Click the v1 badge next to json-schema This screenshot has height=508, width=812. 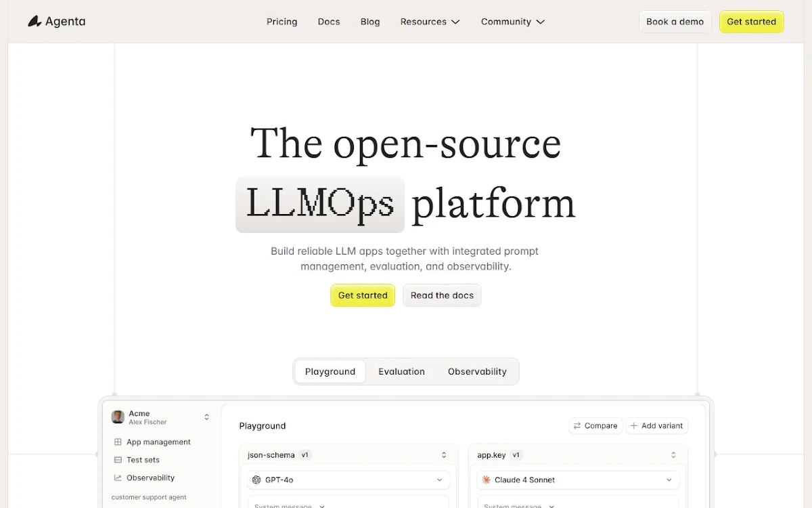(x=304, y=455)
